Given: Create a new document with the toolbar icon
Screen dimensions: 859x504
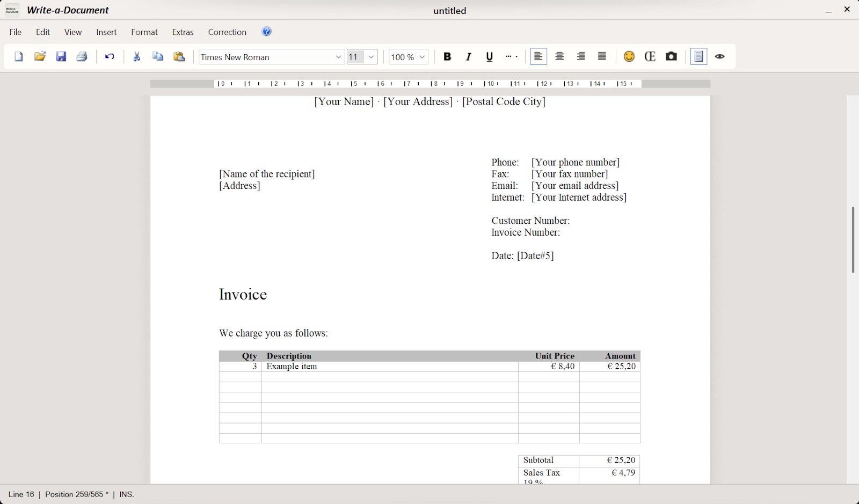Looking at the screenshot, I should point(19,56).
